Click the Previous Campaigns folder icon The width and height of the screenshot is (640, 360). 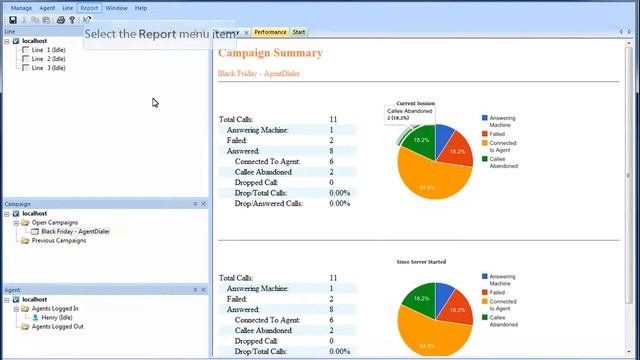25,240
